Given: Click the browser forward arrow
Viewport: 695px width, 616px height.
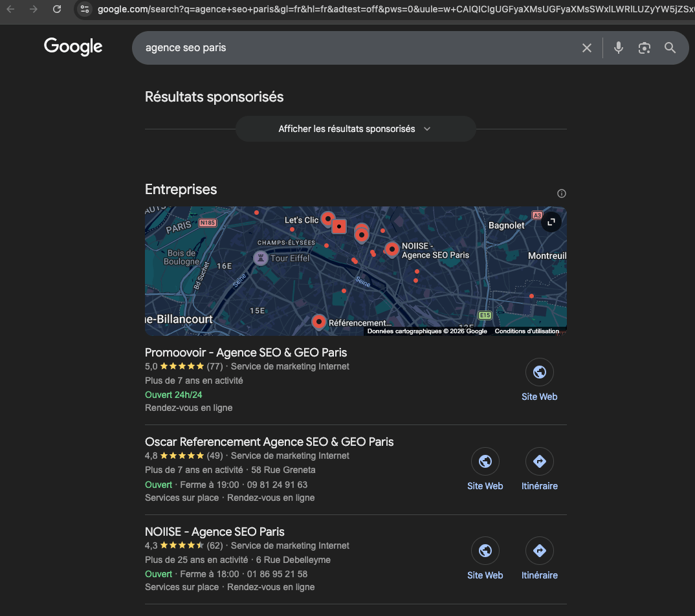Looking at the screenshot, I should [34, 9].
